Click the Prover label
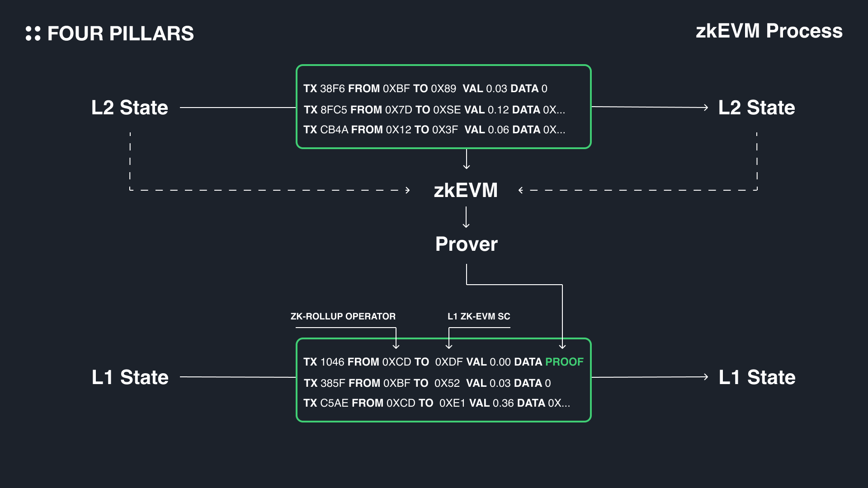 (466, 244)
